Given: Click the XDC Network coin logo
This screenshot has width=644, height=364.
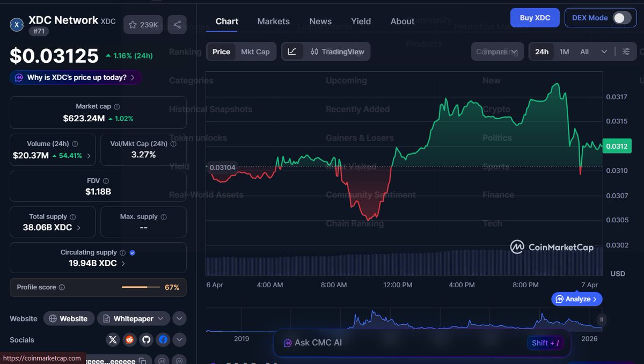Looking at the screenshot, I should (x=18, y=24).
